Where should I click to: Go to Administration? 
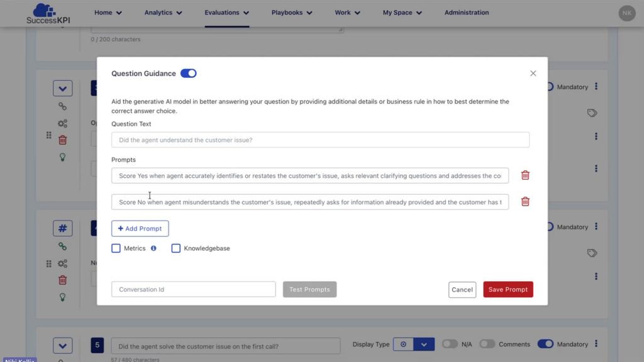click(x=467, y=13)
